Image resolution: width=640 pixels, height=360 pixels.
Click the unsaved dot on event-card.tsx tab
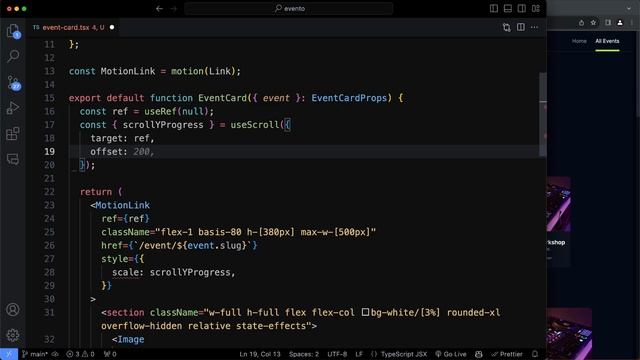[112, 27]
